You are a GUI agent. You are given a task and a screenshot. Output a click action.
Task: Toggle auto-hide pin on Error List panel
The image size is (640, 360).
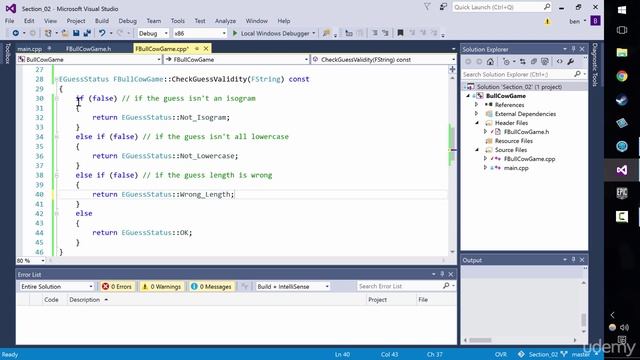click(442, 274)
